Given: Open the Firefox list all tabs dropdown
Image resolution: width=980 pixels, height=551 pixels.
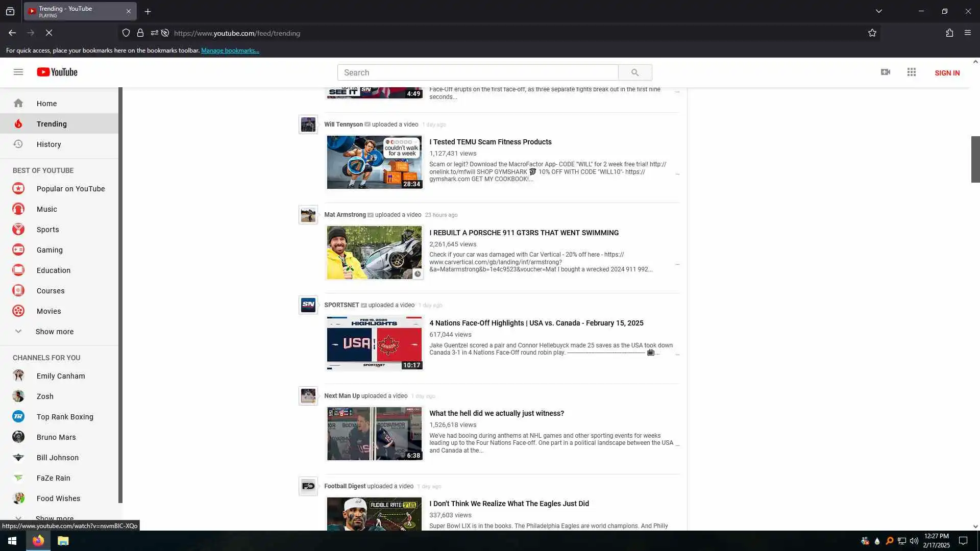Looking at the screenshot, I should [x=878, y=11].
